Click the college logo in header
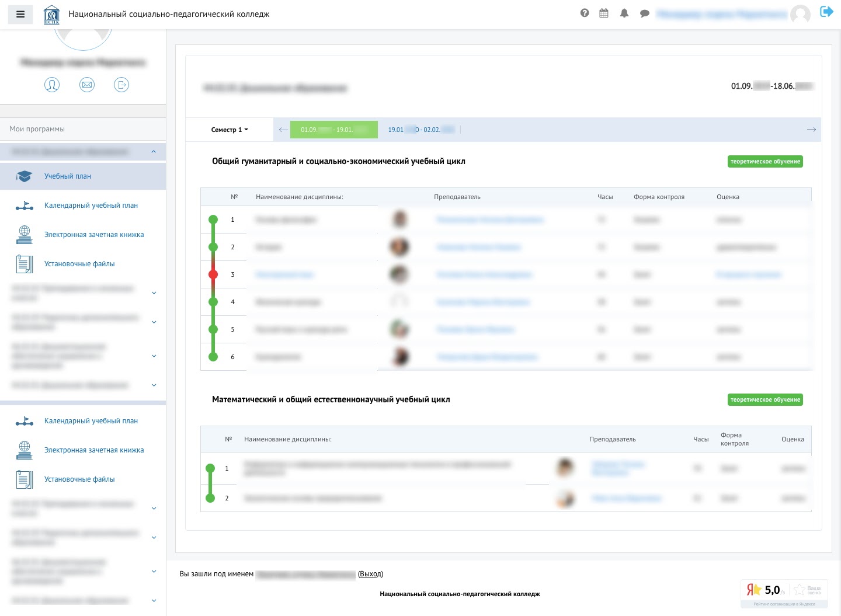 coord(51,13)
